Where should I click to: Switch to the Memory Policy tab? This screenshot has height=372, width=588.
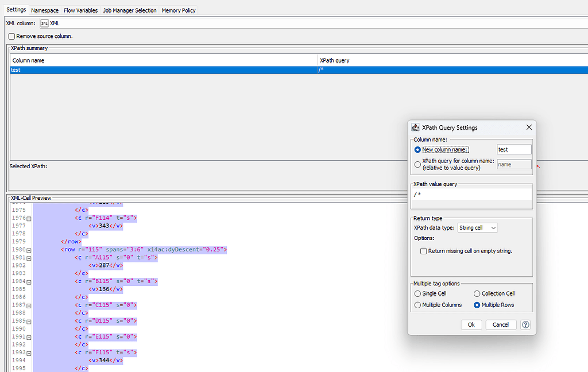pos(178,10)
